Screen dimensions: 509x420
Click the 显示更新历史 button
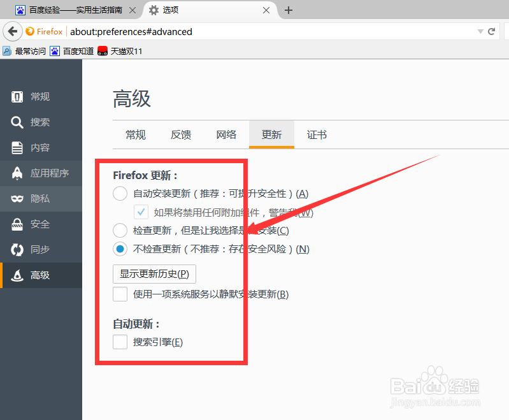155,274
